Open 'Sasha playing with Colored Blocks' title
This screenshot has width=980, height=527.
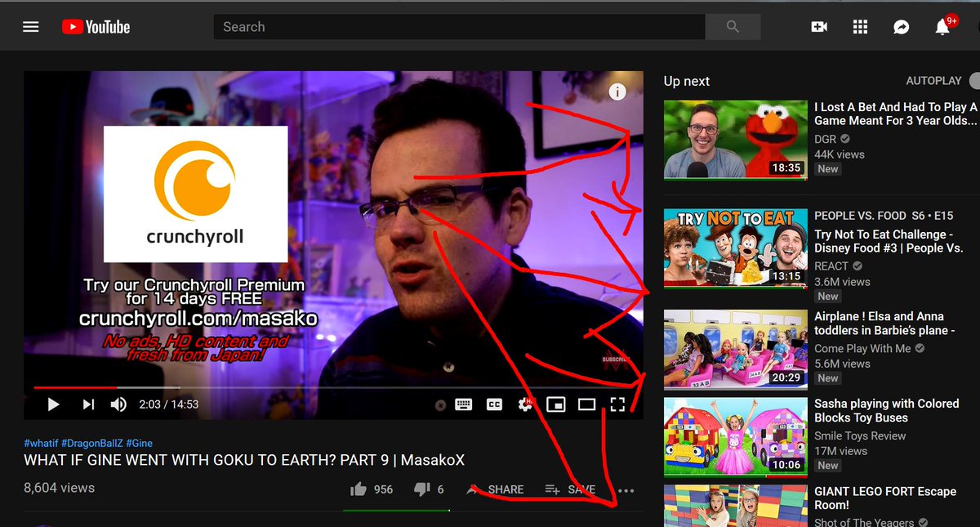(886, 410)
